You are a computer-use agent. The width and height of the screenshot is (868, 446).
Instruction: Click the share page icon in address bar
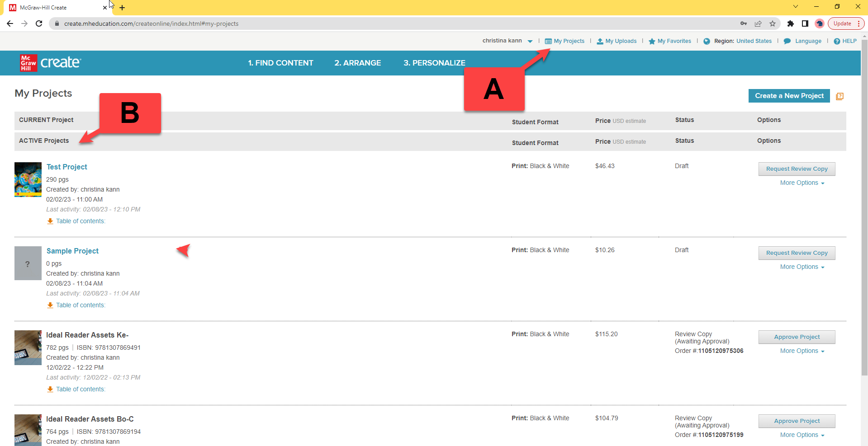[758, 23]
